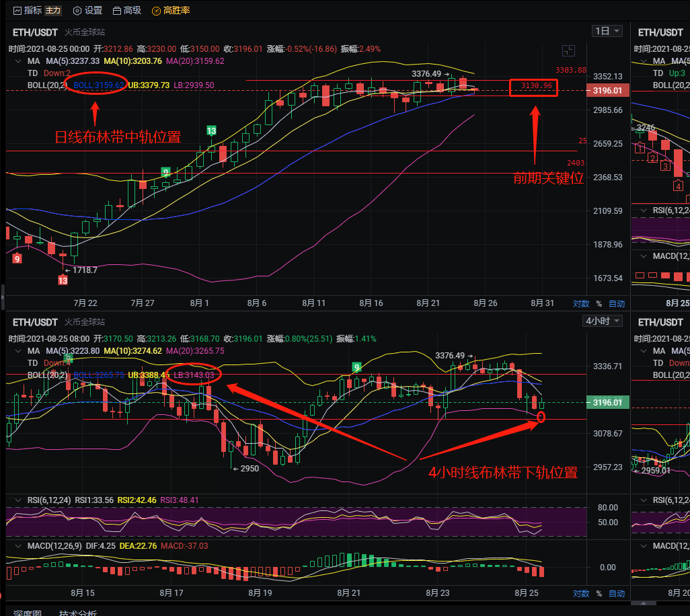
Task: Open the 1日 timeframe dropdown
Action: 607,31
